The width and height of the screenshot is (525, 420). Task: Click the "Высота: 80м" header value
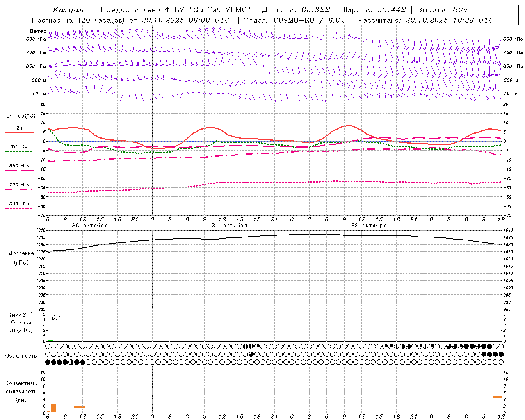coord(442,10)
